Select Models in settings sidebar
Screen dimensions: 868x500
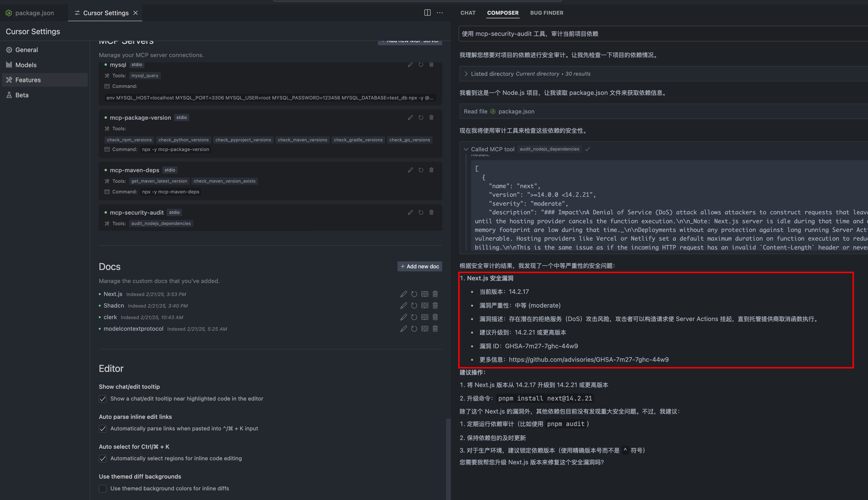coord(26,65)
